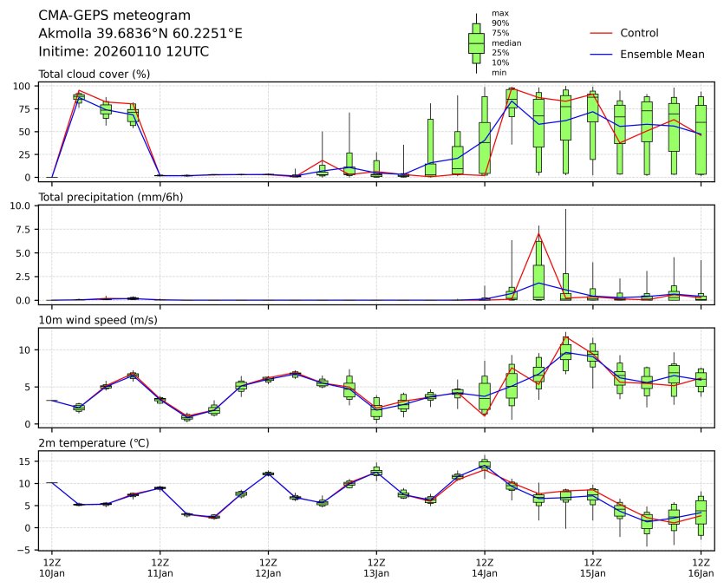Select the "Control" legend label
724x588 pixels.
(639, 33)
